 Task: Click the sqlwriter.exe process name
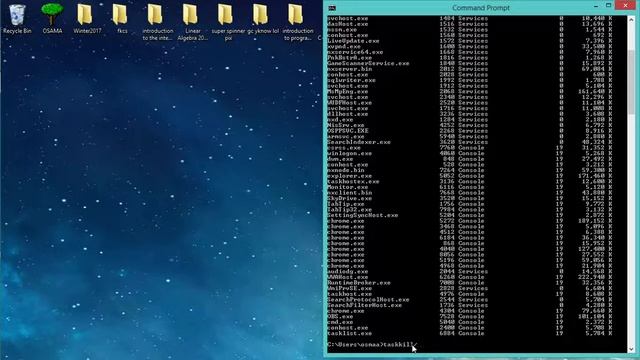coord(351,80)
